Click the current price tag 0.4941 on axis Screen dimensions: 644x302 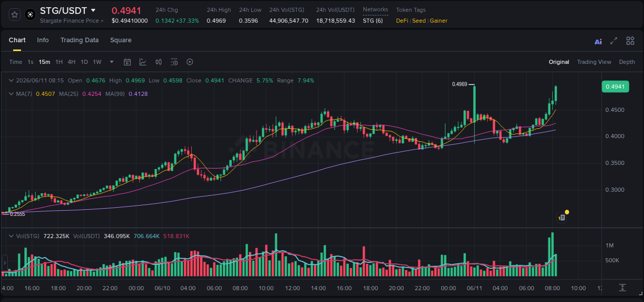[x=615, y=87]
